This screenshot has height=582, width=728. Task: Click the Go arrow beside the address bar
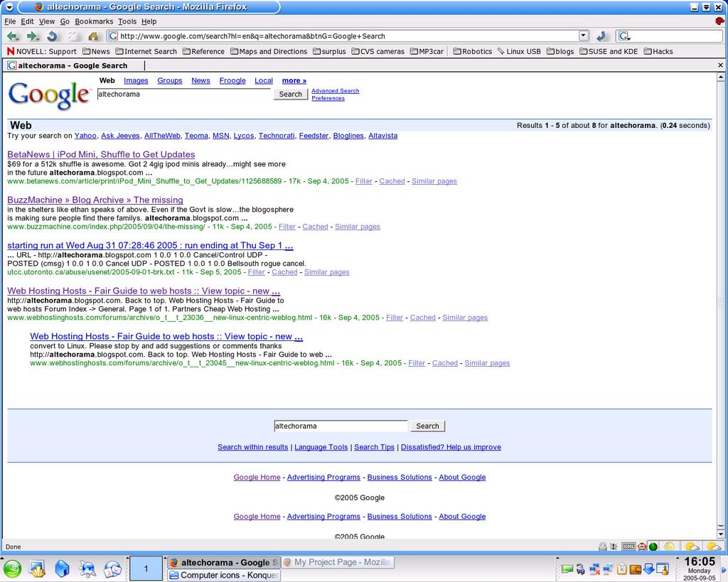click(601, 36)
